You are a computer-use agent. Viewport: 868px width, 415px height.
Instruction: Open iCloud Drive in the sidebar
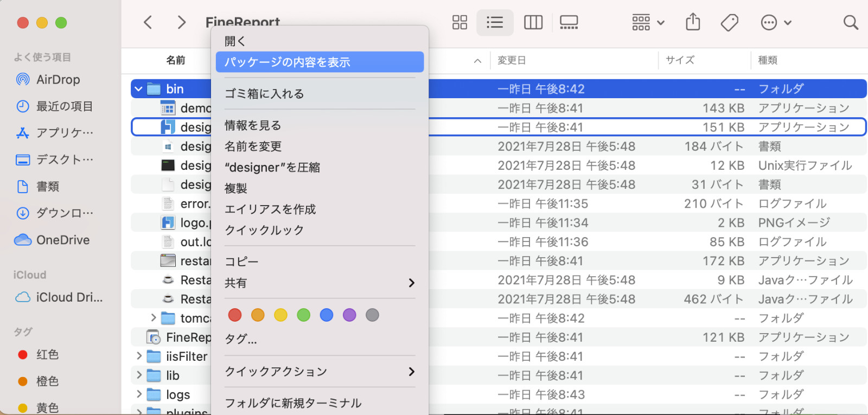(59, 297)
